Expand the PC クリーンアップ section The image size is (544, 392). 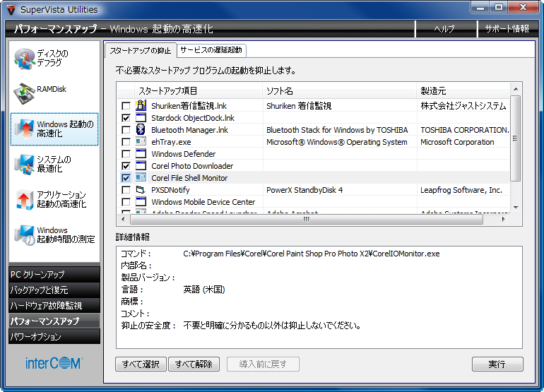pos(54,274)
